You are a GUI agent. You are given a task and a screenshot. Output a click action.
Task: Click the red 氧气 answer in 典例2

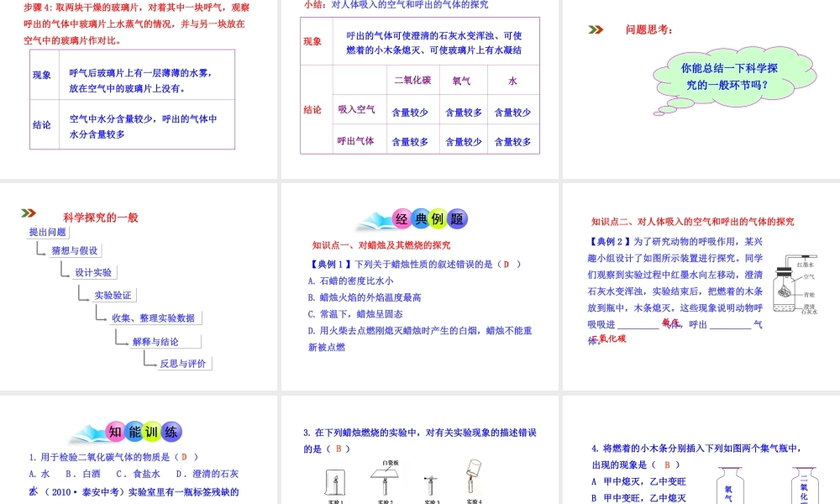670,323
